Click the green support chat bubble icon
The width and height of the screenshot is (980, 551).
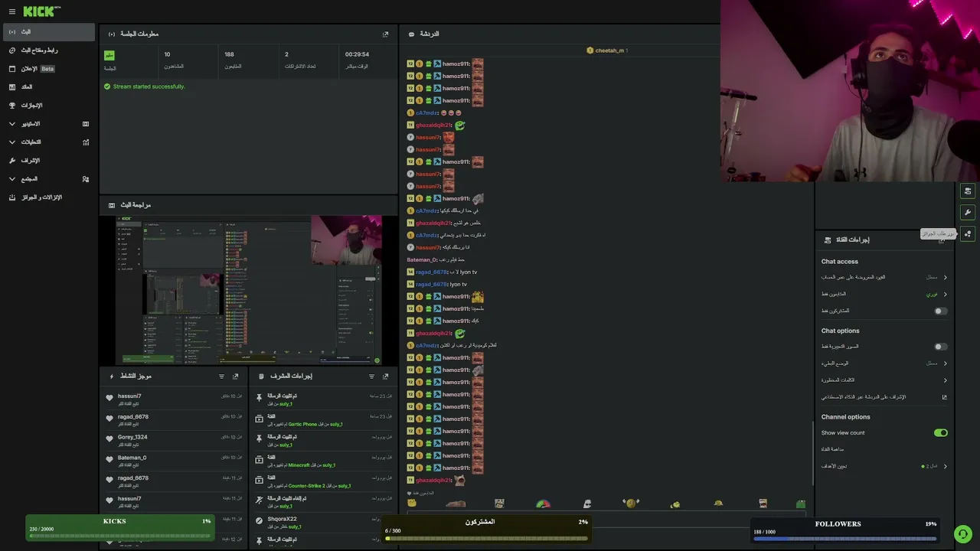coord(963,534)
